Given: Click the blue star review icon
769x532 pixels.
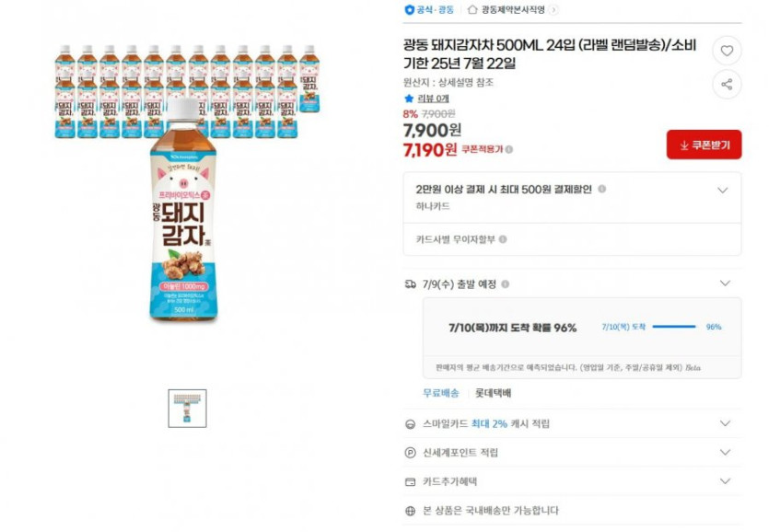Looking at the screenshot, I should (409, 98).
